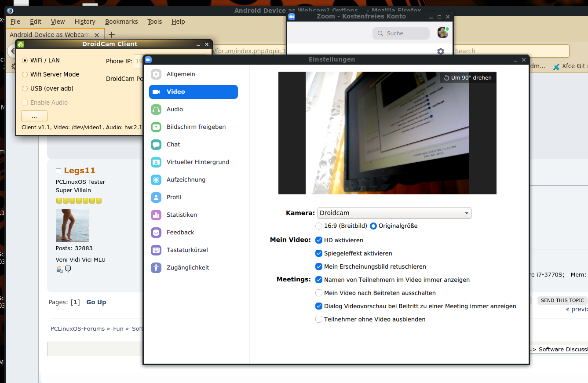Click the Zugänglichkeit accessibility icon
This screenshot has height=383, width=588.
coord(156,268)
